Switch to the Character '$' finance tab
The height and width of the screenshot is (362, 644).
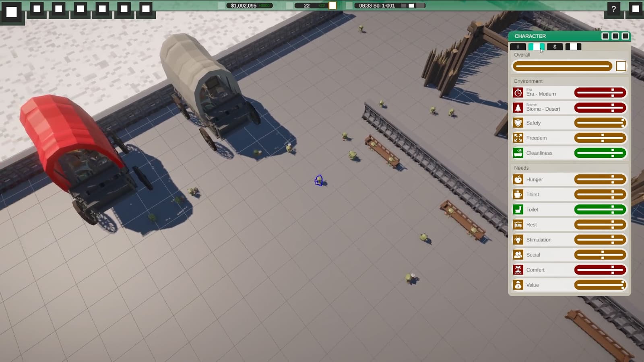[x=555, y=47]
